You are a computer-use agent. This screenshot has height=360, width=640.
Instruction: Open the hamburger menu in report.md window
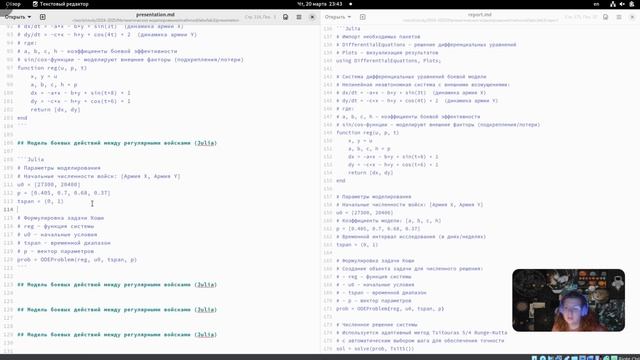click(x=619, y=17)
